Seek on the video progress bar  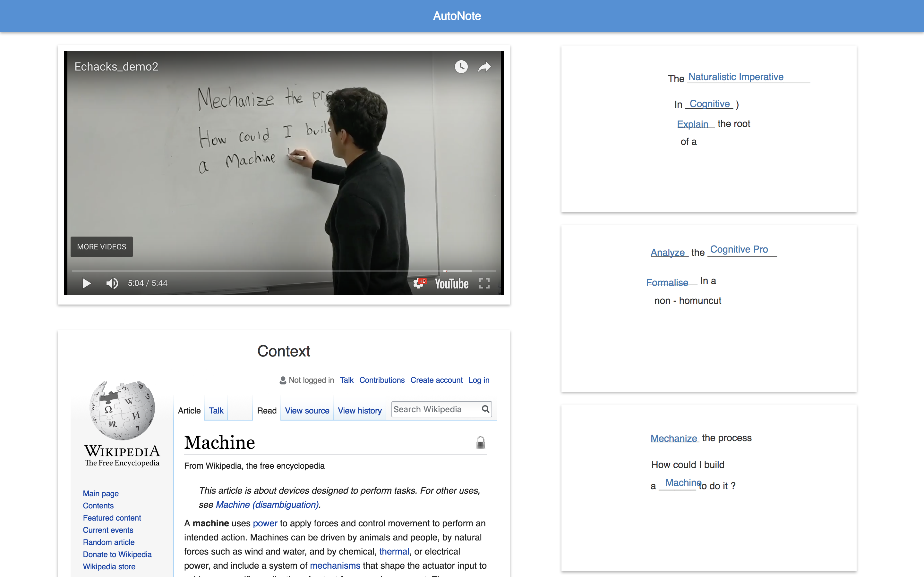click(x=267, y=271)
